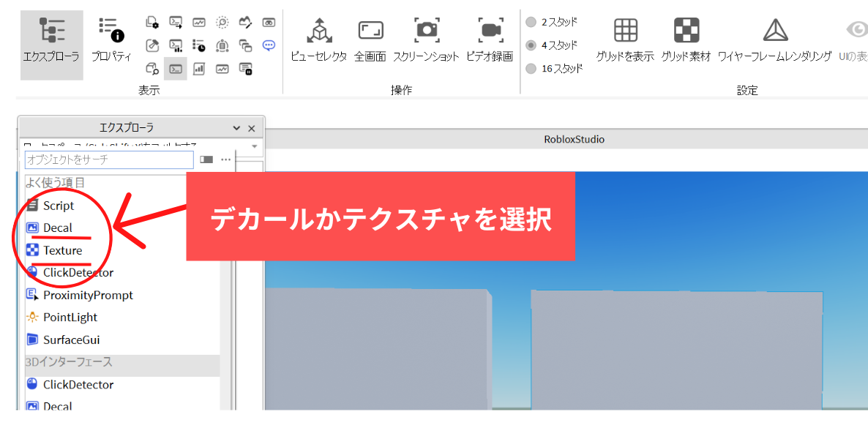Insert a ProximityPrompt object
This screenshot has height=428, width=868.
[x=87, y=295]
